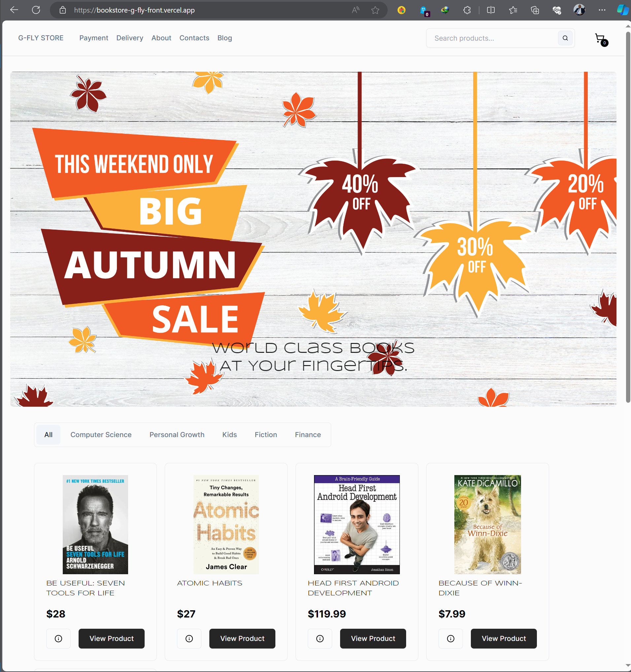Show info for Because of Winn-Dixie
Image resolution: width=631 pixels, height=672 pixels.
pos(451,639)
